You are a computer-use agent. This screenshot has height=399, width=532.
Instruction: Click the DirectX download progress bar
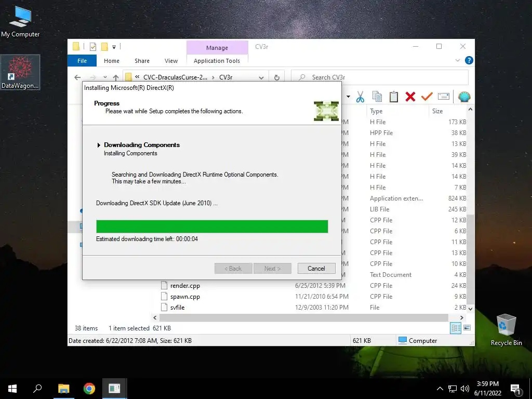pyautogui.click(x=212, y=227)
